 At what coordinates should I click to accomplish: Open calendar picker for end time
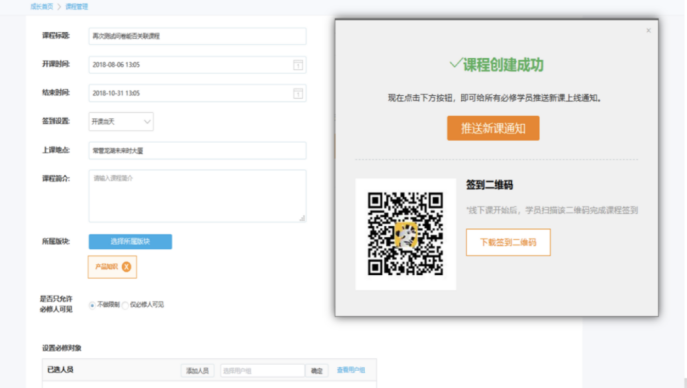click(298, 93)
